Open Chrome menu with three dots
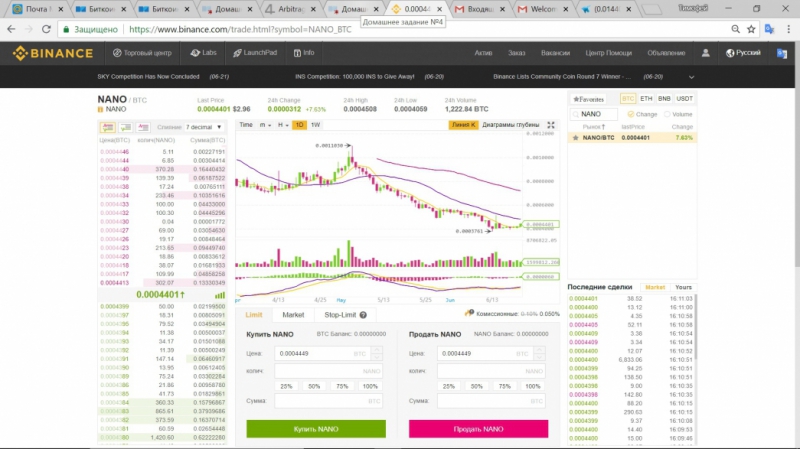Image resolution: width=800 pixels, height=449 pixels. pos(788,29)
